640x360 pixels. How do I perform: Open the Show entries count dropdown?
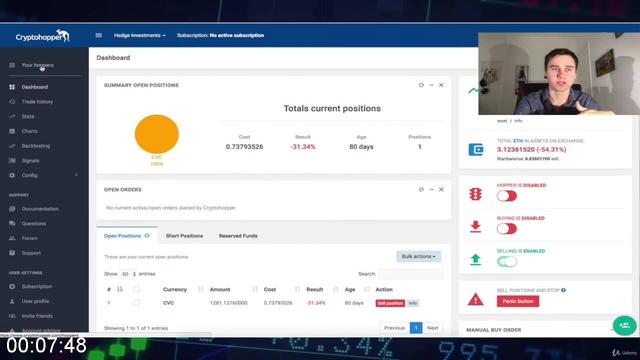tap(129, 274)
